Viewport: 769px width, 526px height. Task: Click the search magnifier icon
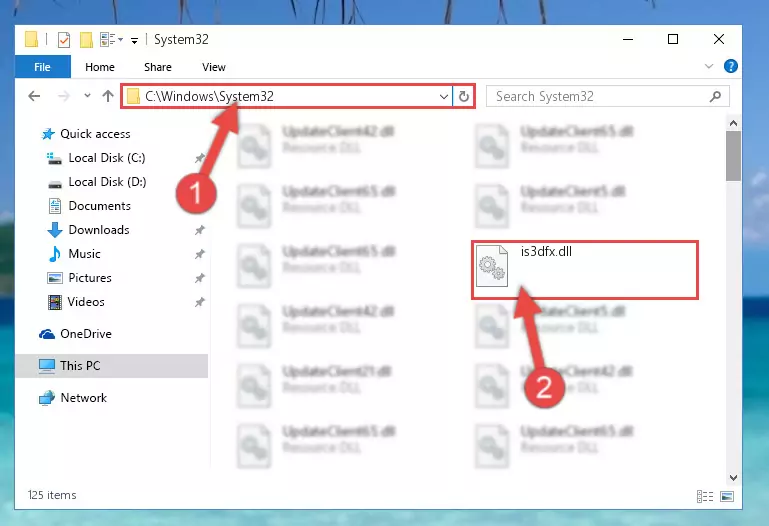715,97
